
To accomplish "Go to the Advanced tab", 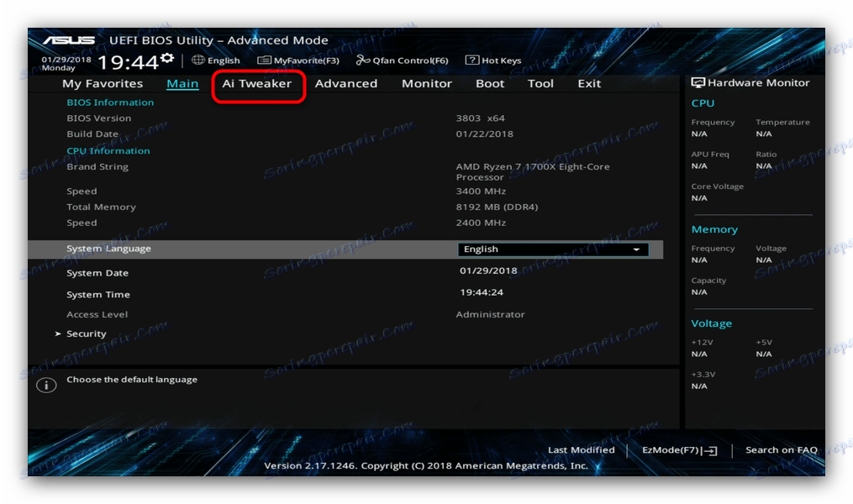I will [x=346, y=84].
